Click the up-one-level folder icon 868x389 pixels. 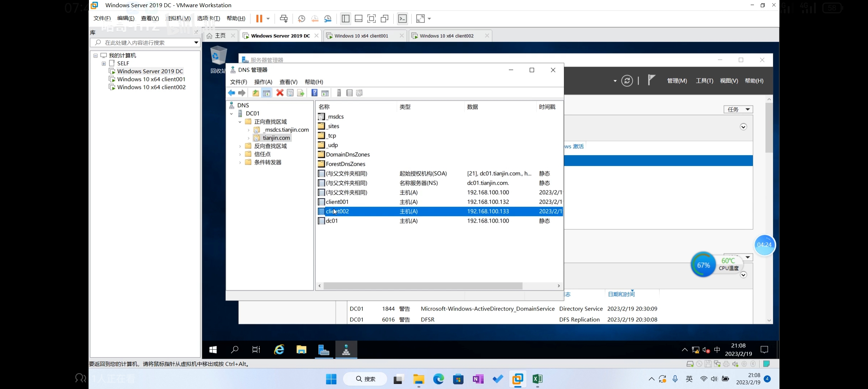(256, 93)
